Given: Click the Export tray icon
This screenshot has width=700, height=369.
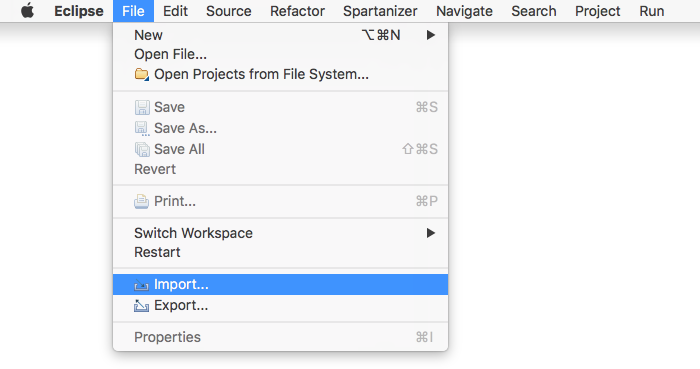Looking at the screenshot, I should coord(142,306).
